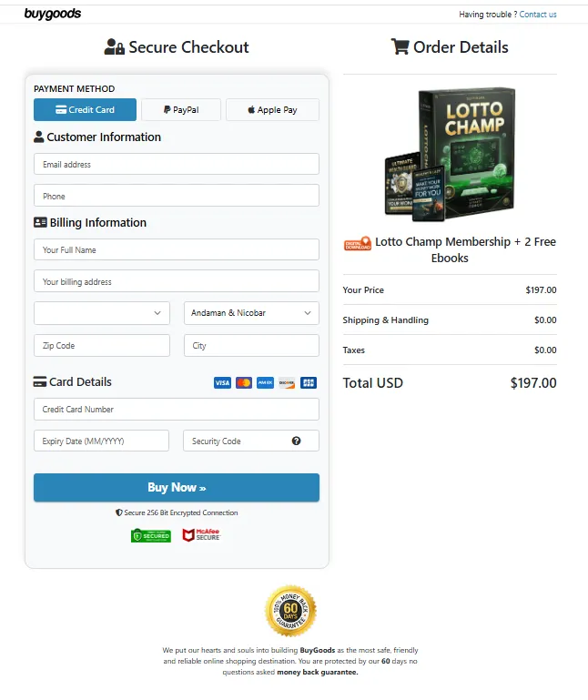588x700 pixels.
Task: Click the Mastercard logo icon
Action: tap(244, 382)
